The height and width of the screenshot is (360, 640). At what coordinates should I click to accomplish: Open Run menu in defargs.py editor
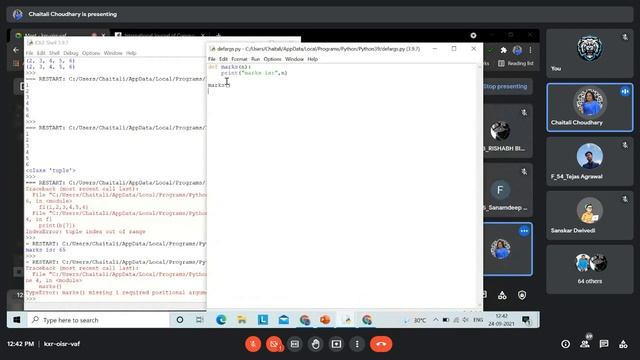point(256,59)
